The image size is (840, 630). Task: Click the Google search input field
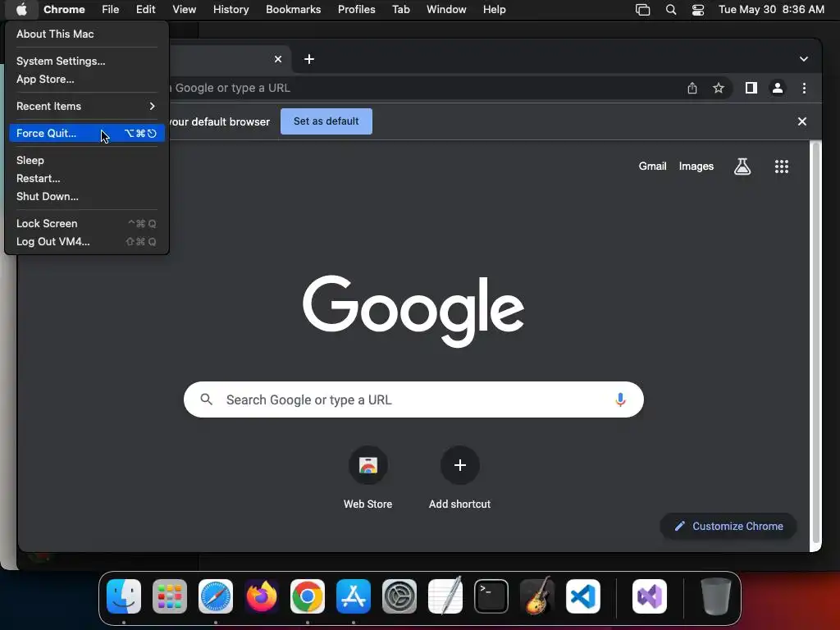[413, 399]
